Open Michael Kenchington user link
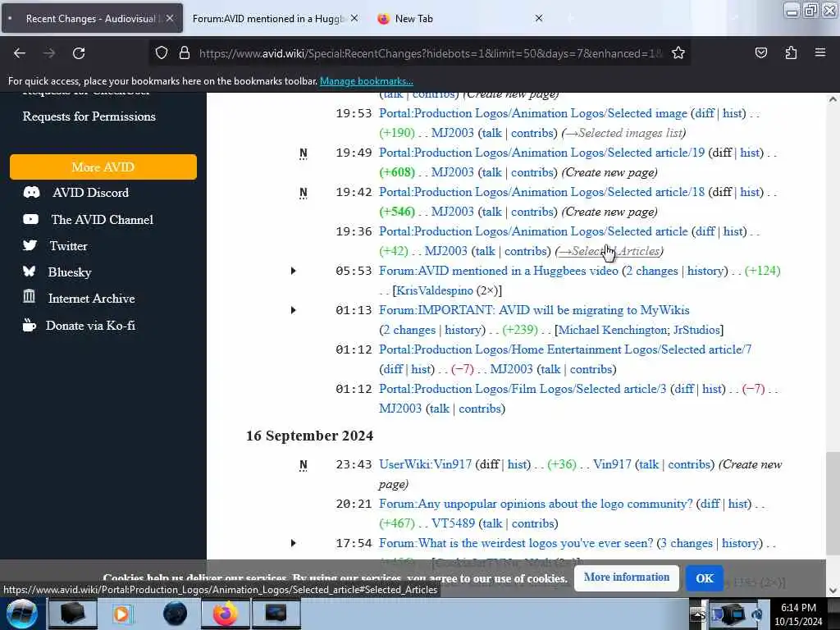This screenshot has height=630, width=840. click(614, 330)
